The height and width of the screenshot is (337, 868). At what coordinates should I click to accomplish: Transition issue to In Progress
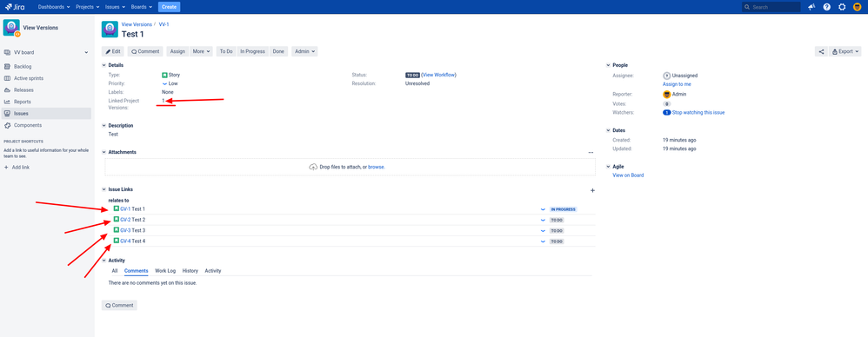pos(252,51)
